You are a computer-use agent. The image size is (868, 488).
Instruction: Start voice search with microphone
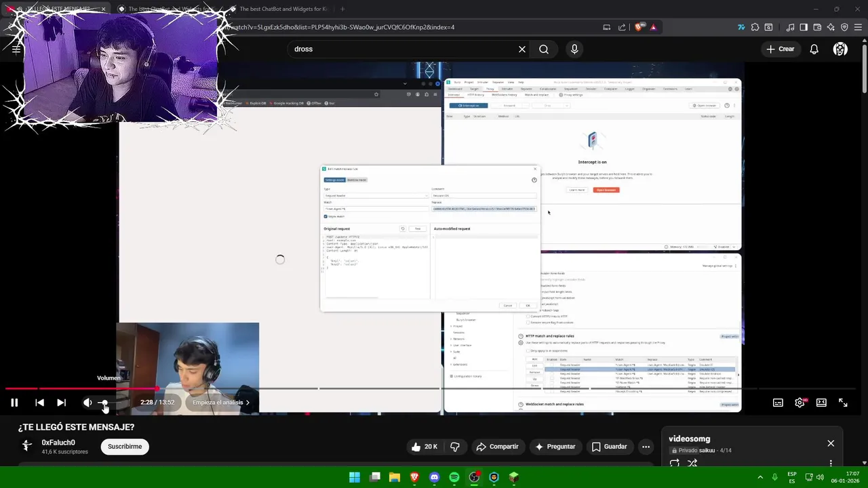pos(574,49)
